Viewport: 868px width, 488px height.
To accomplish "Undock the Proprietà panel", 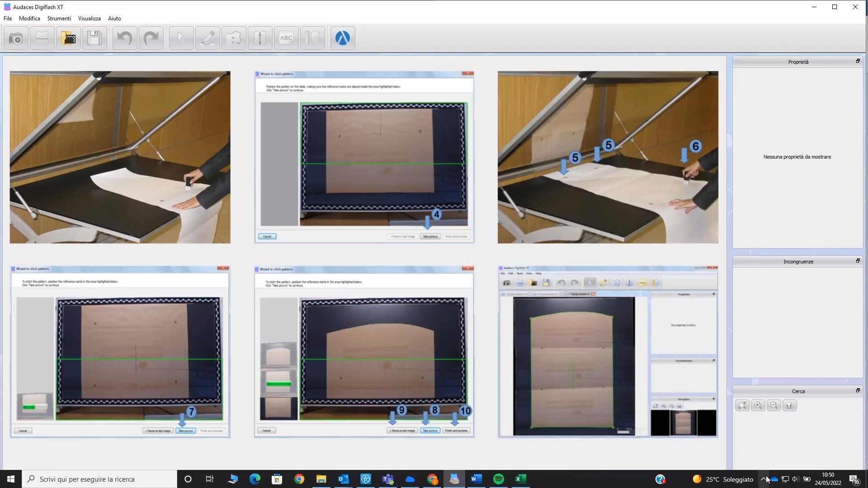I will coord(858,61).
